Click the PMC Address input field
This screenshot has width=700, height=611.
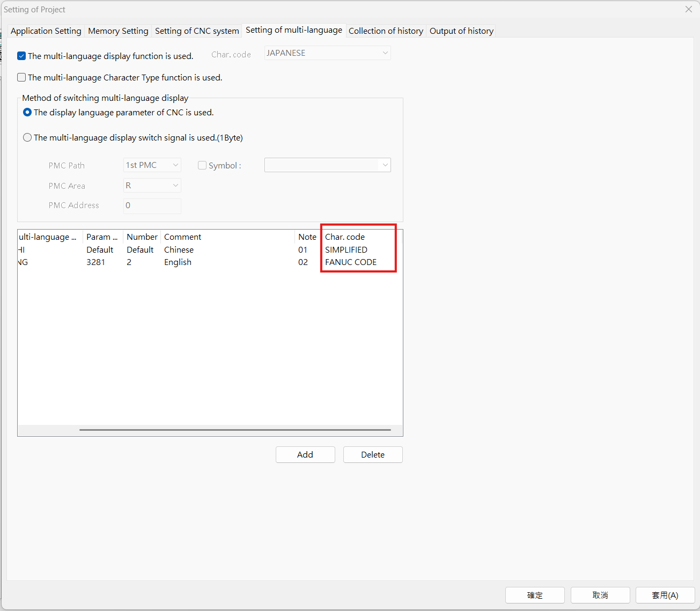(x=152, y=205)
